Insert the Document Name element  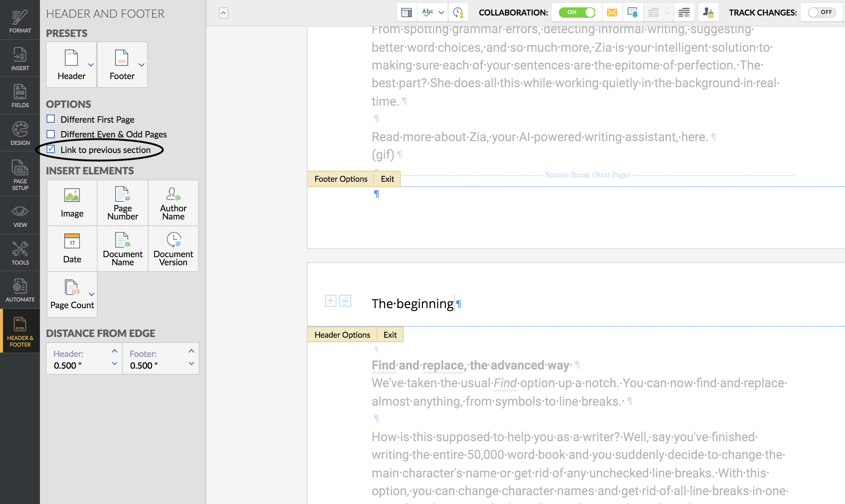coord(123,249)
